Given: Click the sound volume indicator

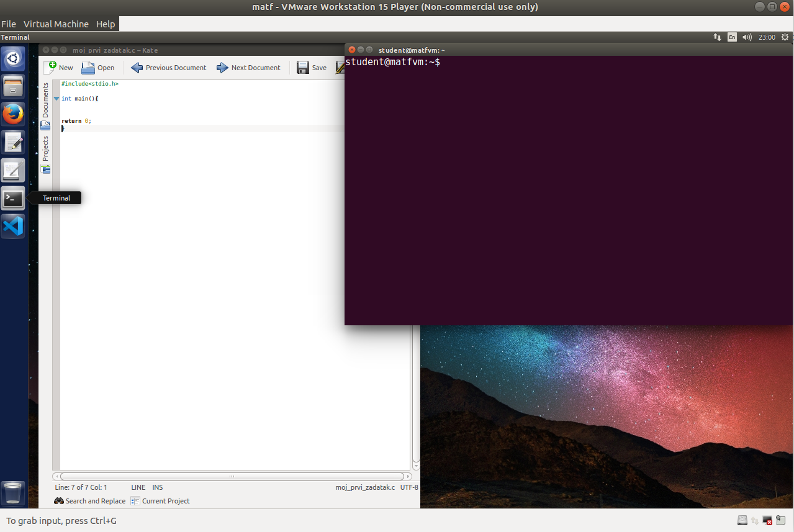Looking at the screenshot, I should [747, 37].
